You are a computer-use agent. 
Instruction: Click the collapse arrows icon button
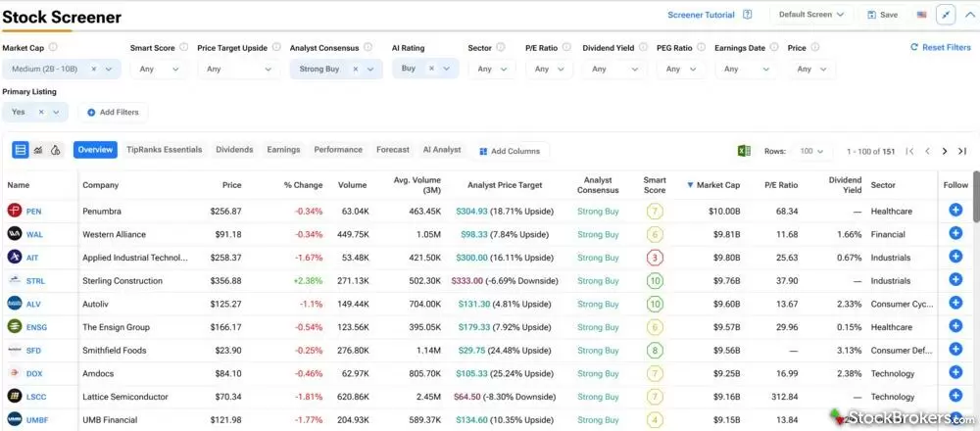point(946,15)
